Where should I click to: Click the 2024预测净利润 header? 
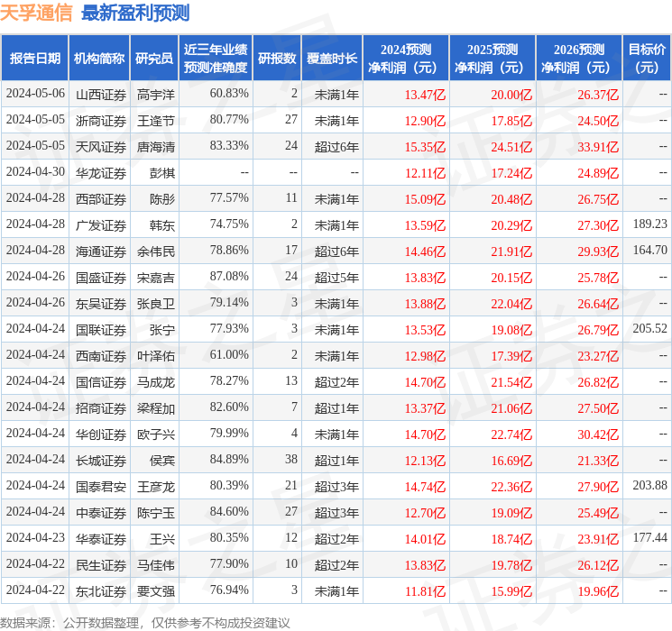click(x=406, y=59)
